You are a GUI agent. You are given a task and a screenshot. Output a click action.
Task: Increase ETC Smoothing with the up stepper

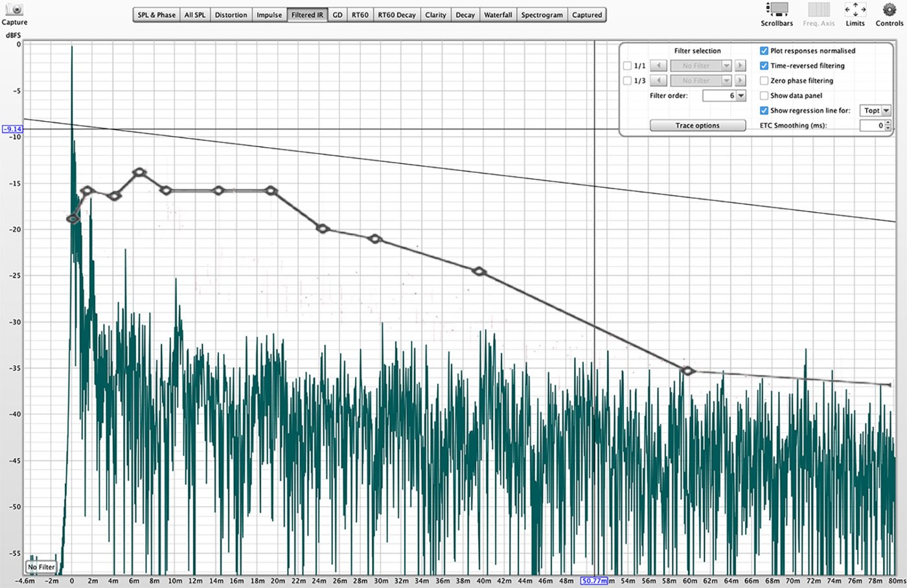pyautogui.click(x=889, y=123)
